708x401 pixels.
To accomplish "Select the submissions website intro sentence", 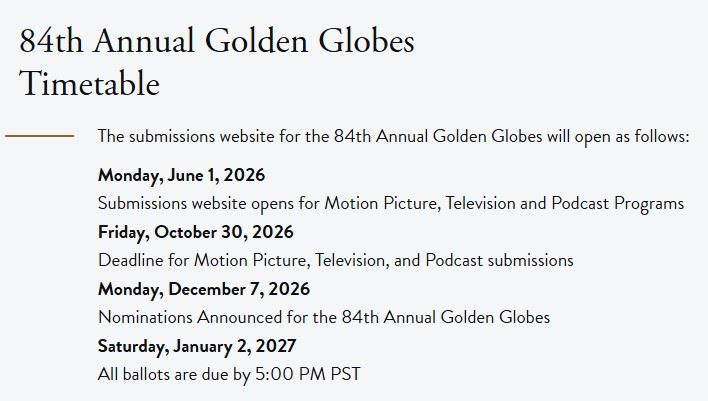I will coord(394,136).
